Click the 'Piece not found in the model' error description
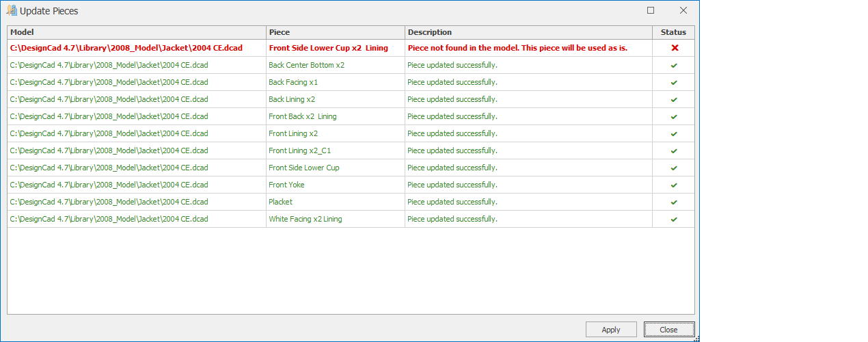The width and height of the screenshot is (868, 342). (517, 48)
